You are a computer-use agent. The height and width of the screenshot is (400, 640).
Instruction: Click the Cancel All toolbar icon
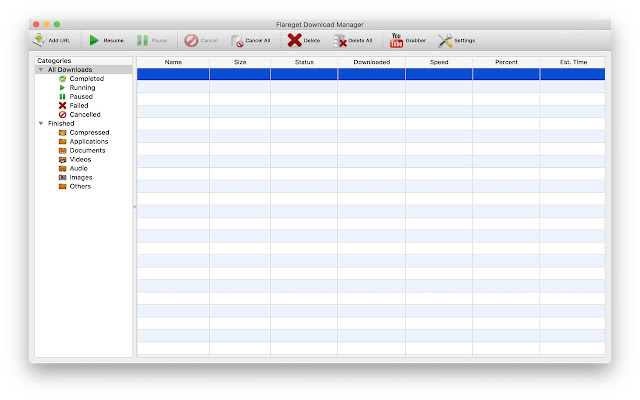[237, 41]
